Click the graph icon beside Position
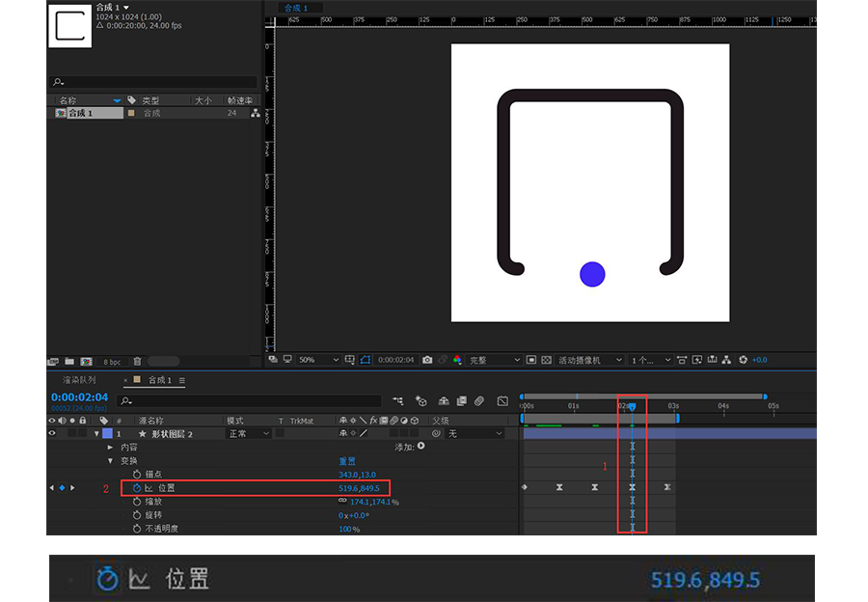The width and height of the screenshot is (868, 602). point(149,488)
